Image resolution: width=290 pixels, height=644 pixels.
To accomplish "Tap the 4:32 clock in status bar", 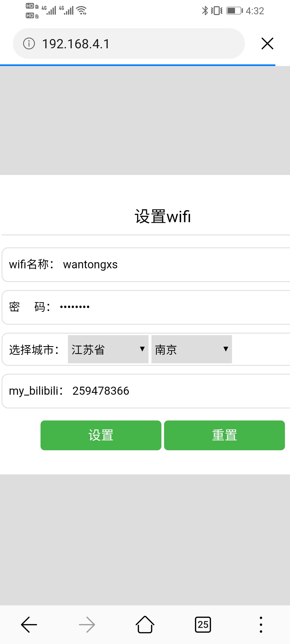I will click(255, 11).
